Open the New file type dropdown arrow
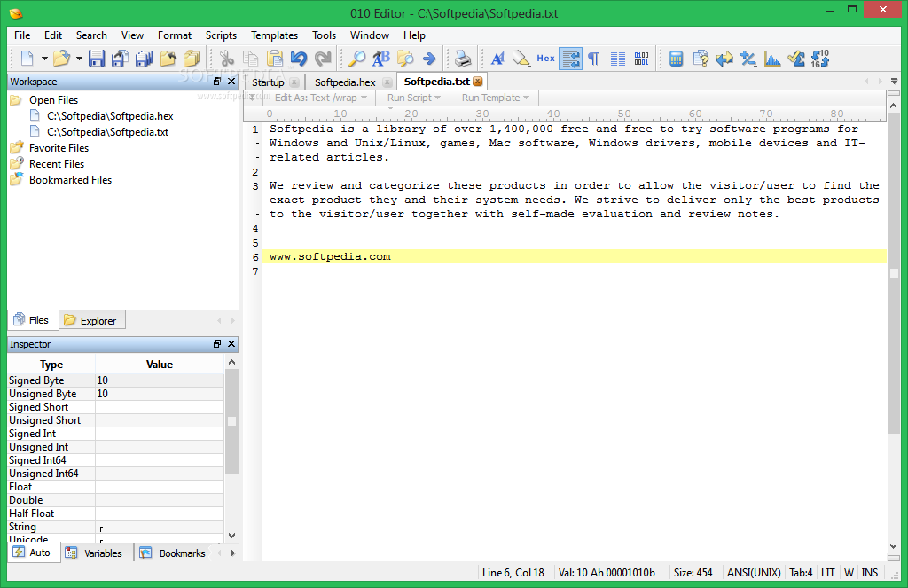 click(x=44, y=59)
